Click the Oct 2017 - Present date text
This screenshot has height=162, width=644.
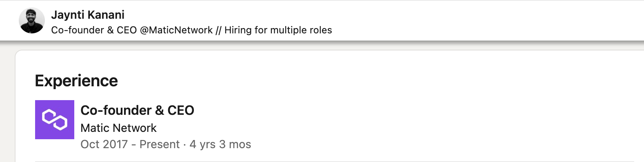pos(130,144)
